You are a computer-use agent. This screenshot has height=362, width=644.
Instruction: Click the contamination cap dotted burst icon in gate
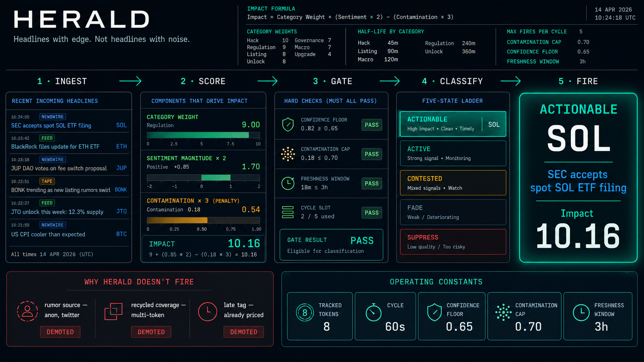288,154
